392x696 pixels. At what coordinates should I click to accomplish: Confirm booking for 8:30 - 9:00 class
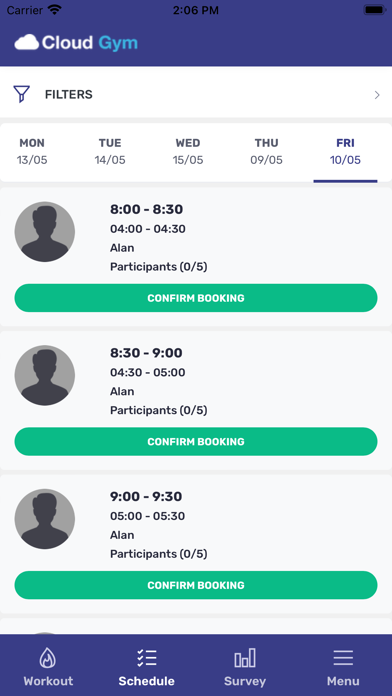tap(196, 442)
